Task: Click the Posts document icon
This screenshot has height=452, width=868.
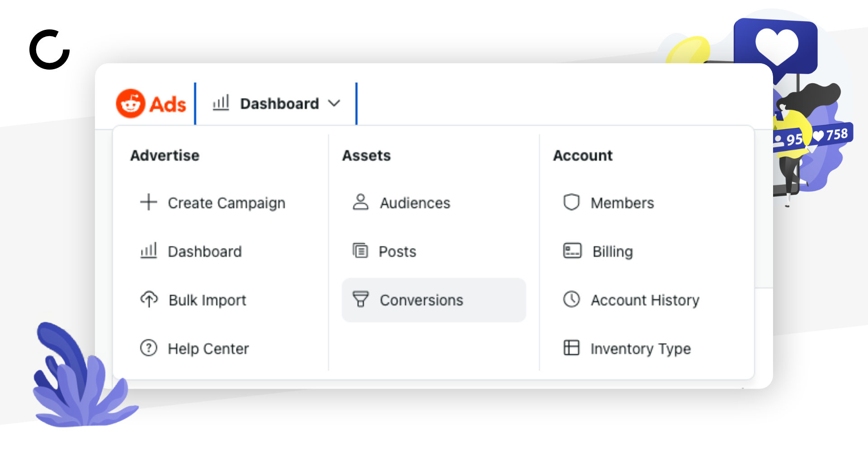Action: tap(360, 250)
